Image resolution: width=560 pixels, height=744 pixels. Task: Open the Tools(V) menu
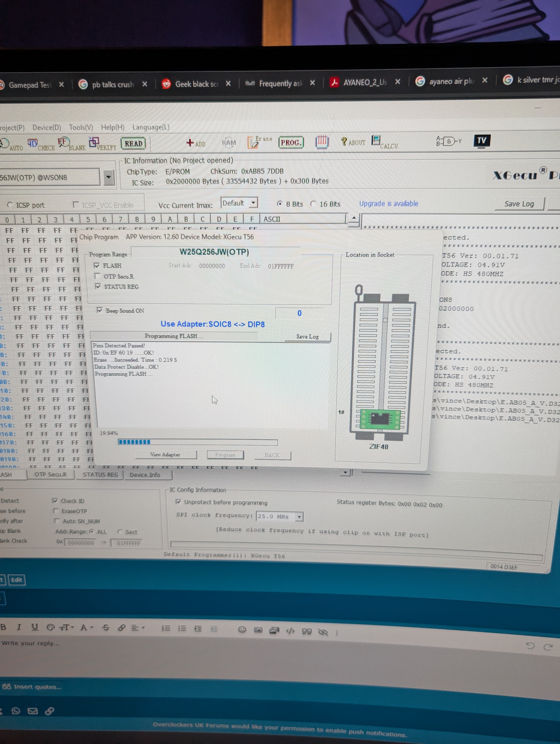coord(81,127)
